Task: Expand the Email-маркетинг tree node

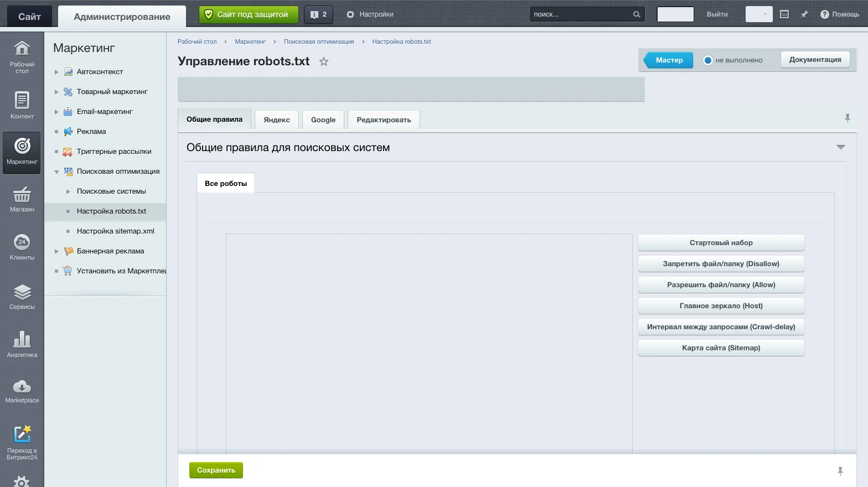Action: (x=56, y=112)
